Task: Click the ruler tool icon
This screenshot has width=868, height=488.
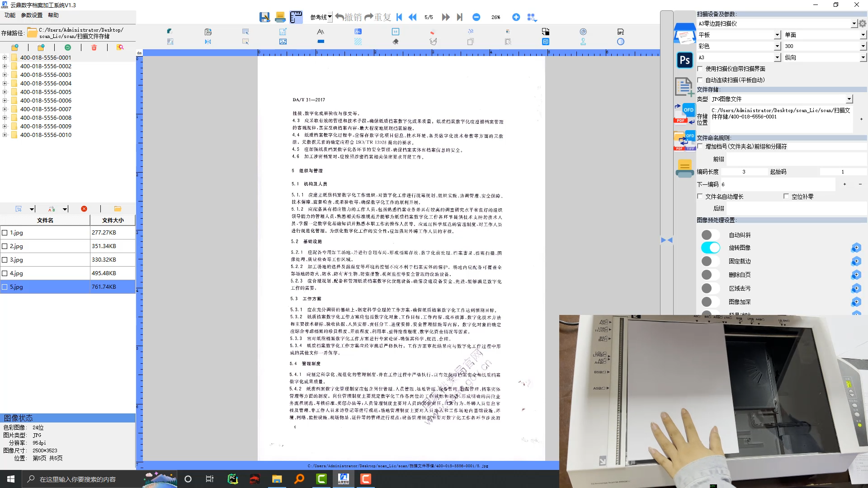Action: (x=296, y=17)
